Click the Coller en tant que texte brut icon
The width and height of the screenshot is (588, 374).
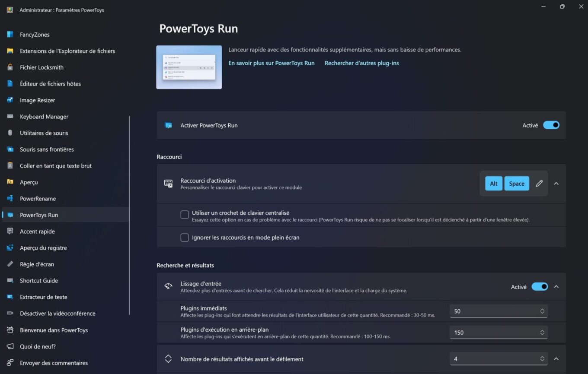pyautogui.click(x=10, y=166)
